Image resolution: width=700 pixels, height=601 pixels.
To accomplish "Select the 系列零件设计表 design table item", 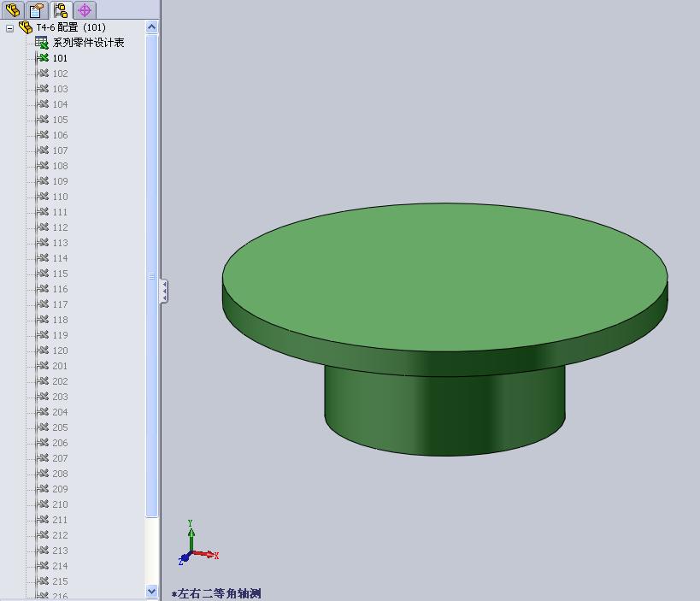I will click(x=88, y=43).
